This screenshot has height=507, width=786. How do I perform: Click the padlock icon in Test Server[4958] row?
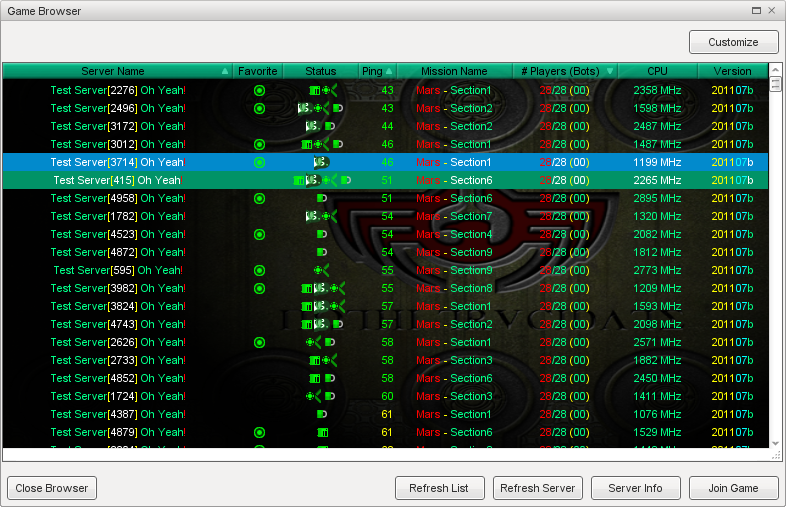(322, 199)
